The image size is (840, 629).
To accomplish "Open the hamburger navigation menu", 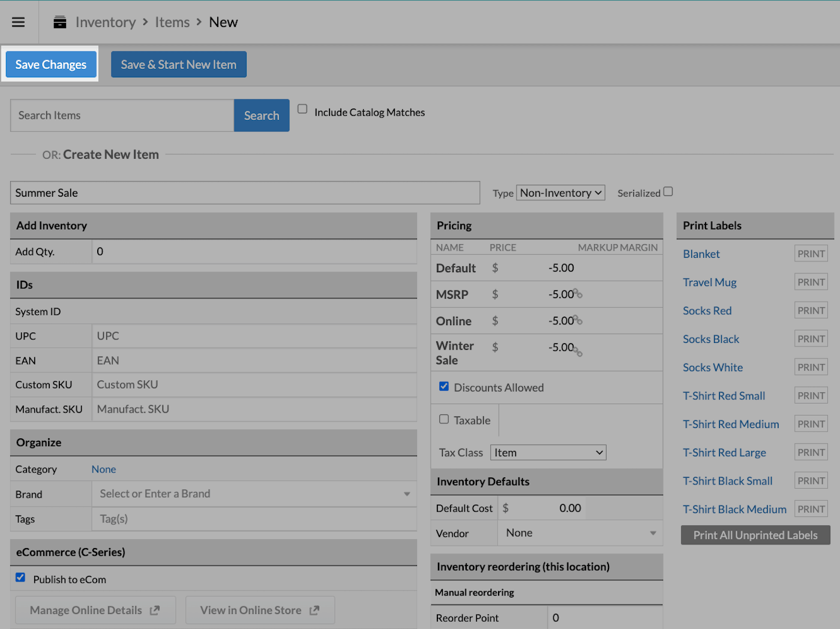I will click(x=19, y=22).
